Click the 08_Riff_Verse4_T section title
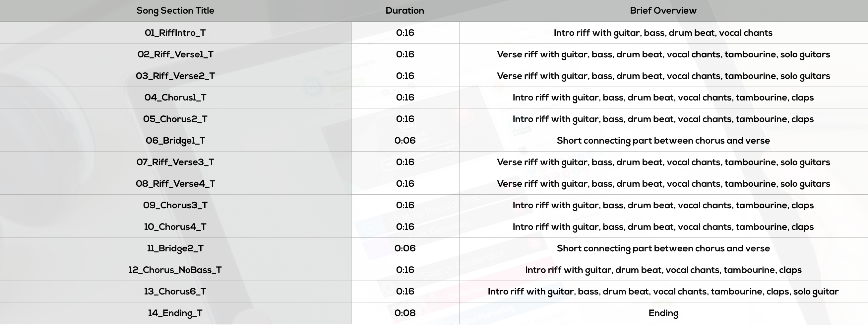 [175, 184]
